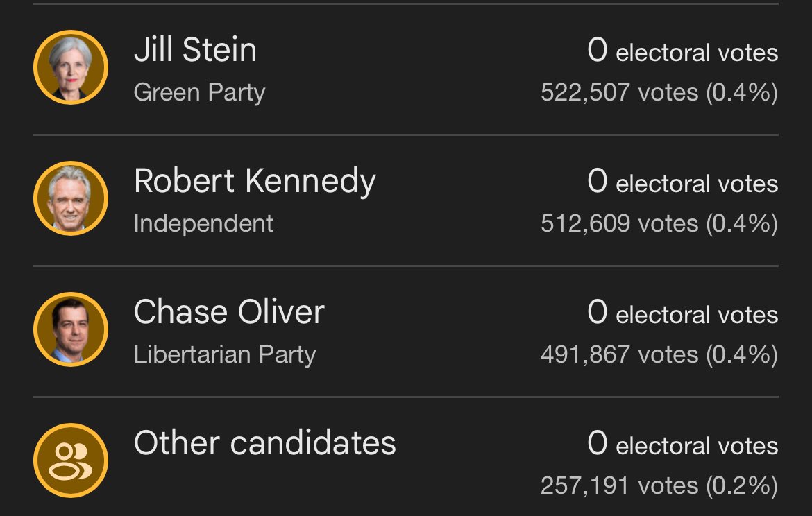Select the Other candidates label
This screenshot has width=812, height=516.
[x=264, y=443]
